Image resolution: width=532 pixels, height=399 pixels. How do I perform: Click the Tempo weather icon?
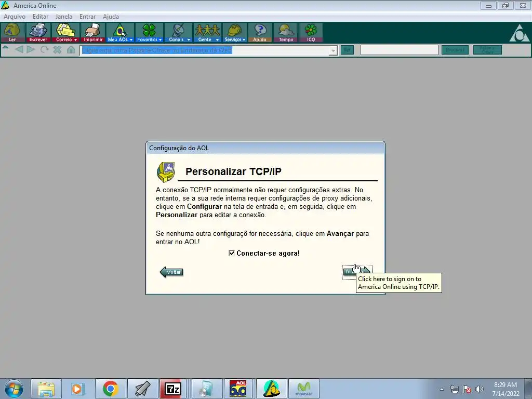coord(286,32)
